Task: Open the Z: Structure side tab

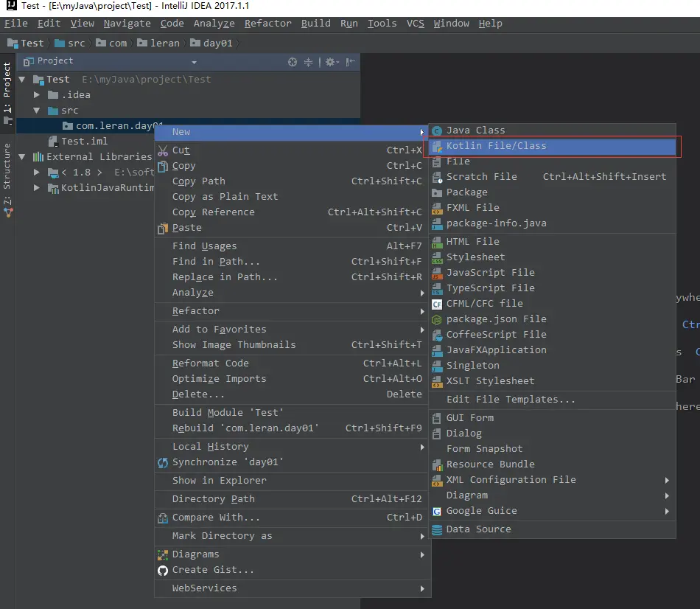Action: pos(7,181)
